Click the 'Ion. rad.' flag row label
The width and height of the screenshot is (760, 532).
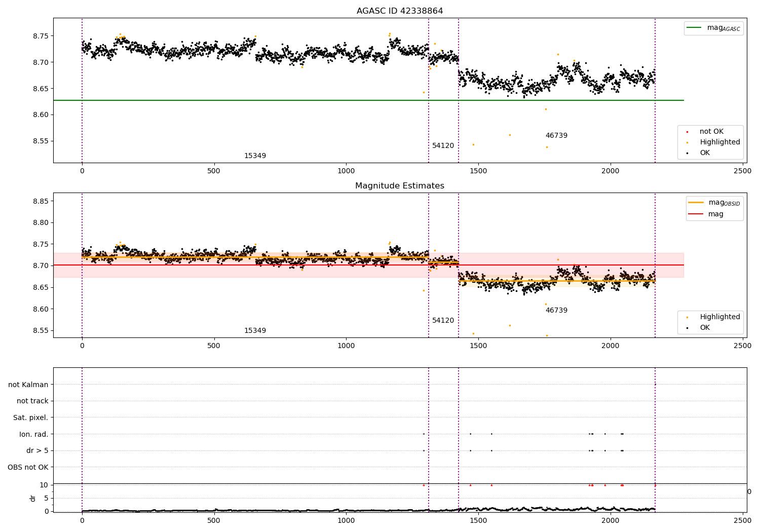[34, 434]
